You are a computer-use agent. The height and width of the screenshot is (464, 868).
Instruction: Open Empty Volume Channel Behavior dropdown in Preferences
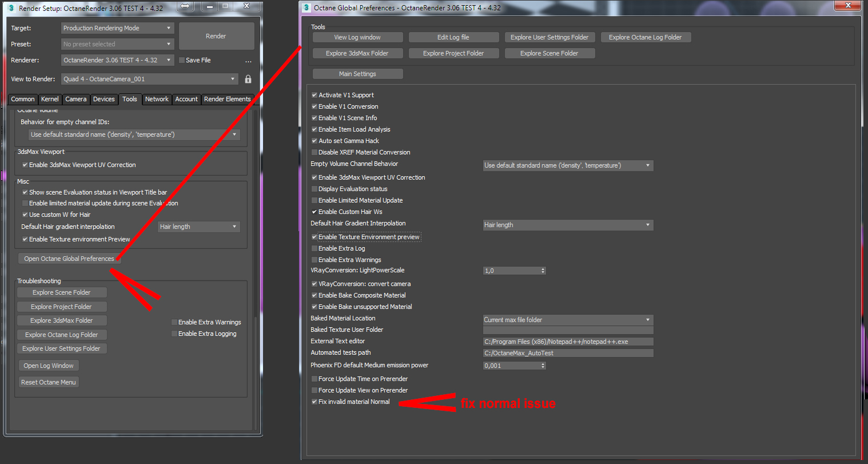[x=568, y=165]
